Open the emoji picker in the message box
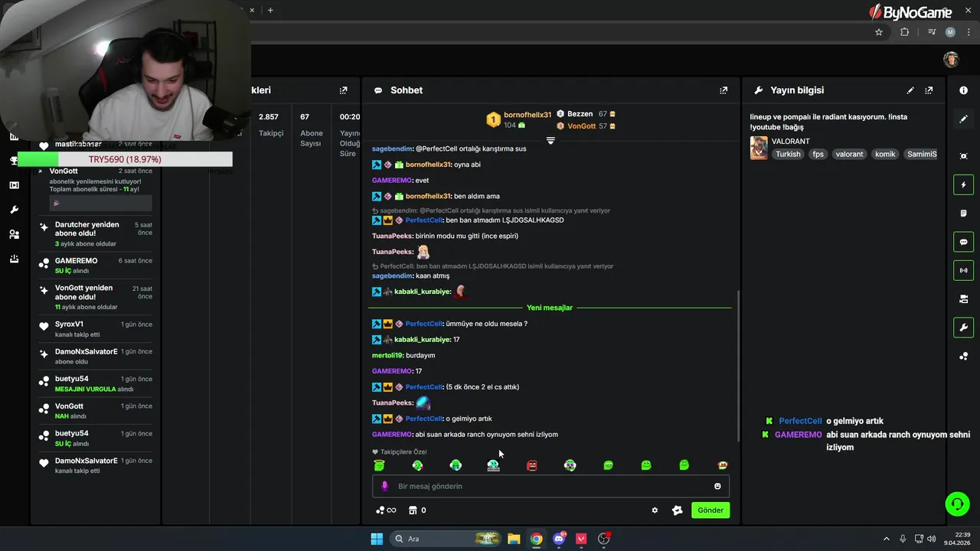980x551 pixels. pos(717,486)
